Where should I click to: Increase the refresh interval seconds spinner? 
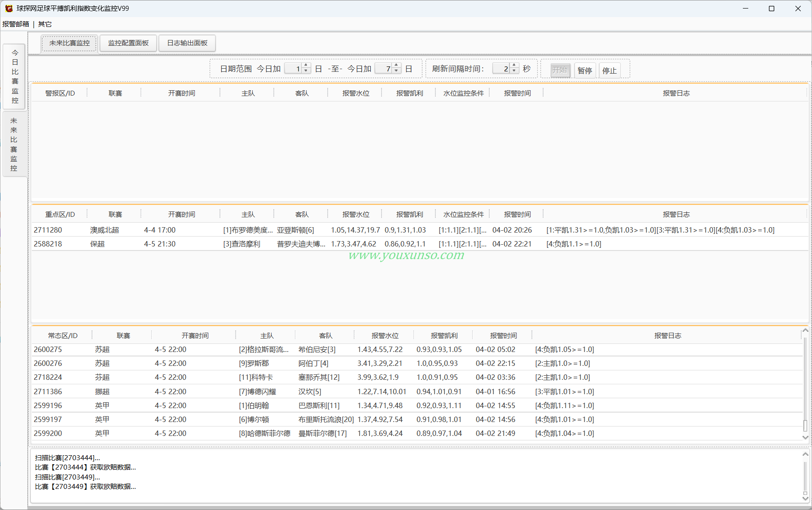[x=514, y=66]
